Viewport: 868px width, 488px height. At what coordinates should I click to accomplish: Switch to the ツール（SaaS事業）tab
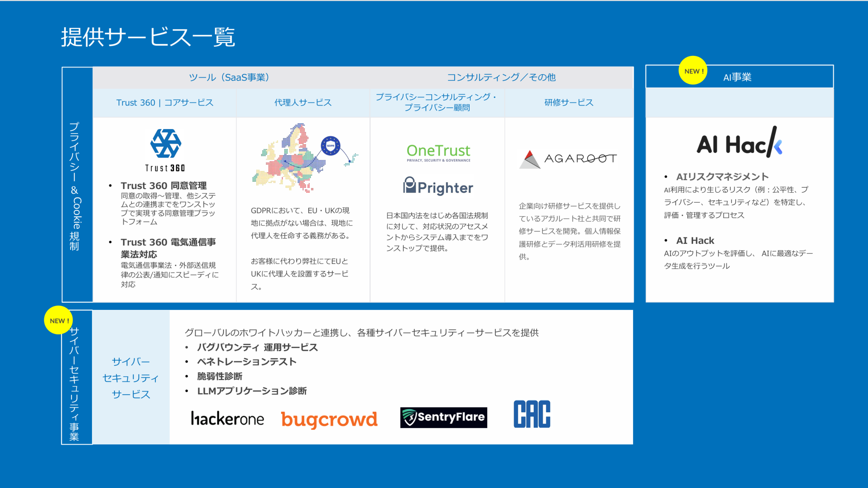[230, 77]
